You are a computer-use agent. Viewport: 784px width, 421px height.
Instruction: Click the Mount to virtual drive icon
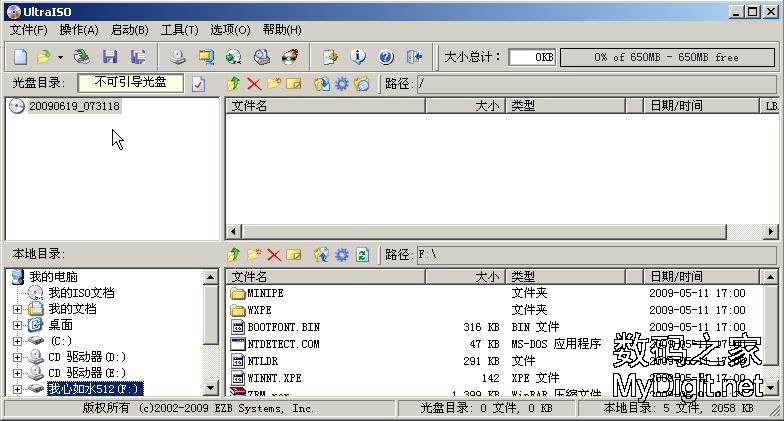coord(262,57)
